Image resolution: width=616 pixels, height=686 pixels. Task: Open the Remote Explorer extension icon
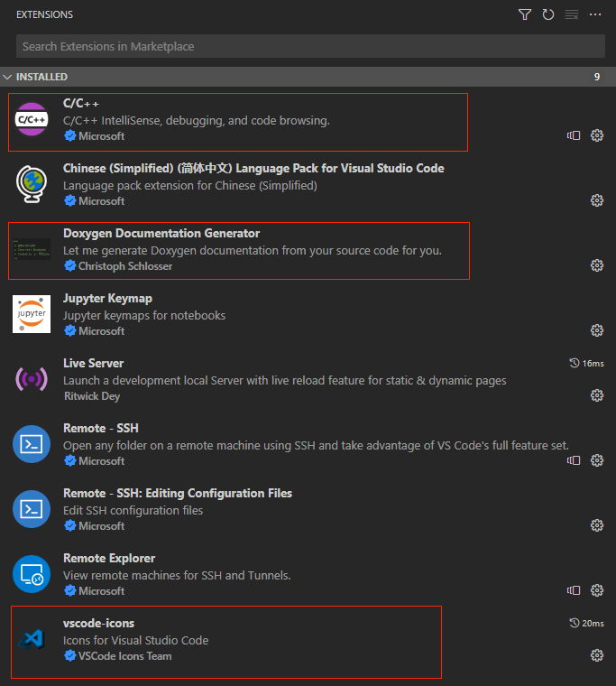(x=32, y=574)
